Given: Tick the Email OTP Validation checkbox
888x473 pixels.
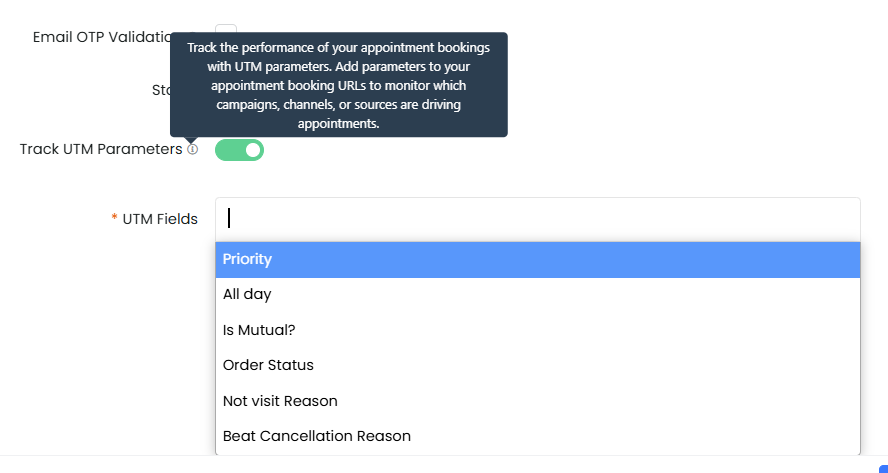Looking at the screenshot, I should tap(226, 29).
